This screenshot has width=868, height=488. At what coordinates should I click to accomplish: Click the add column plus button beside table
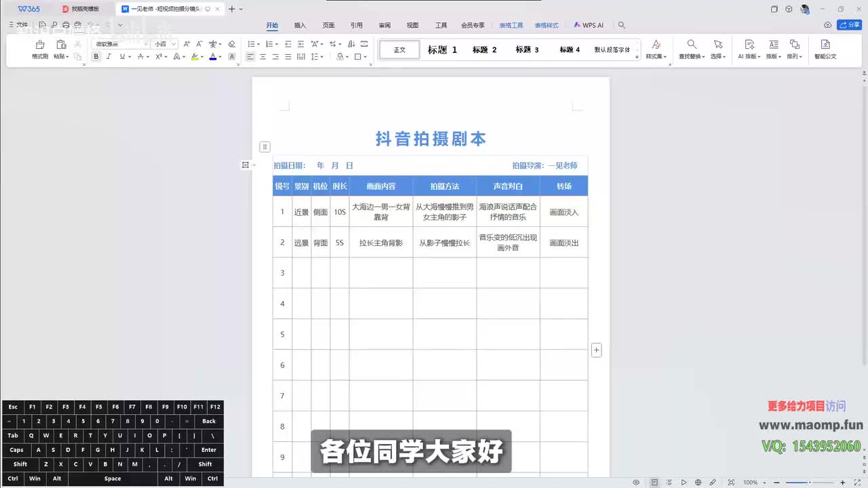point(597,350)
